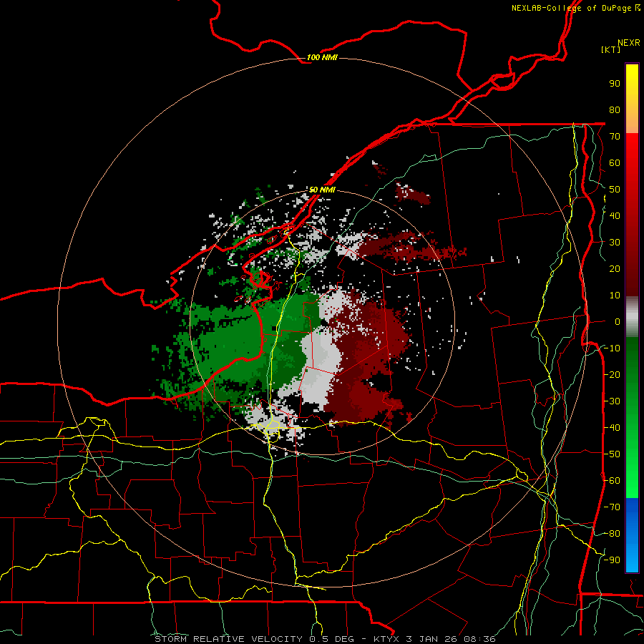The width and height of the screenshot is (644, 644).
Task: Click the positive 80 scale value
Action: tap(615, 110)
